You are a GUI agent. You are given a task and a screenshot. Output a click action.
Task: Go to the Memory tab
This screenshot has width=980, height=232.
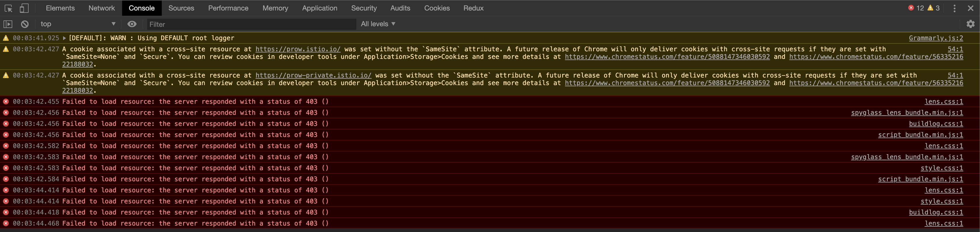pyautogui.click(x=275, y=8)
